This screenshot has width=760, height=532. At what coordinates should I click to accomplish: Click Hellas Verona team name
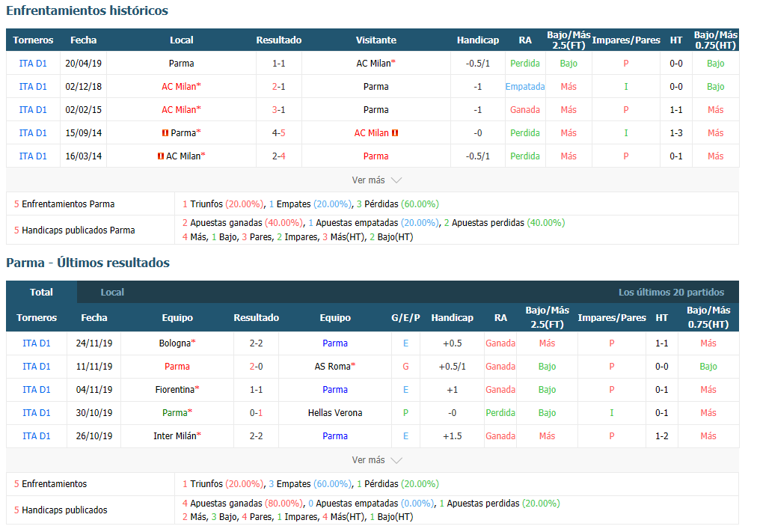[335, 413]
